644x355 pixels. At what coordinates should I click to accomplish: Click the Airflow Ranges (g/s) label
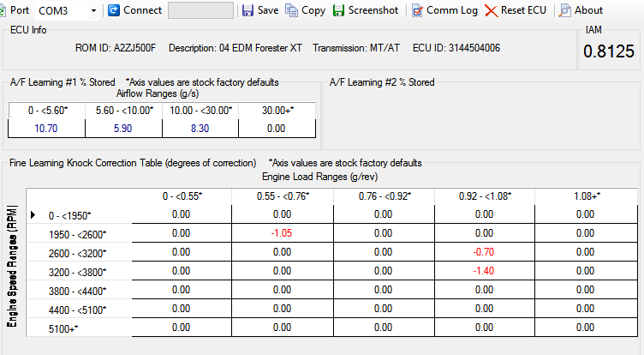158,93
